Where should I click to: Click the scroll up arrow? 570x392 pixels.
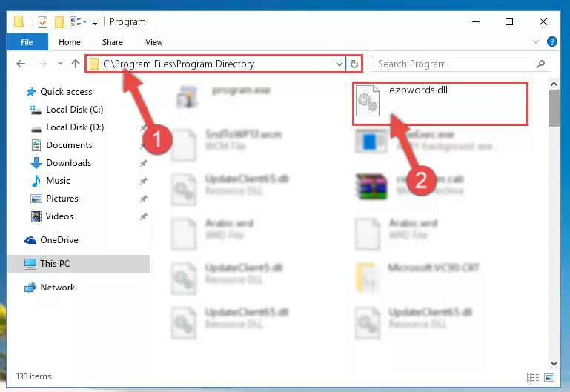pyautogui.click(x=554, y=84)
